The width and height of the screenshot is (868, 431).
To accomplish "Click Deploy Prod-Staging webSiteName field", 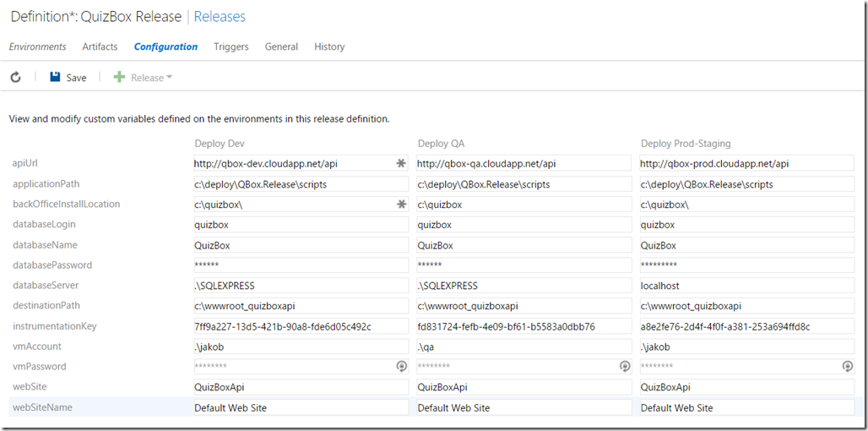I will tap(746, 407).
